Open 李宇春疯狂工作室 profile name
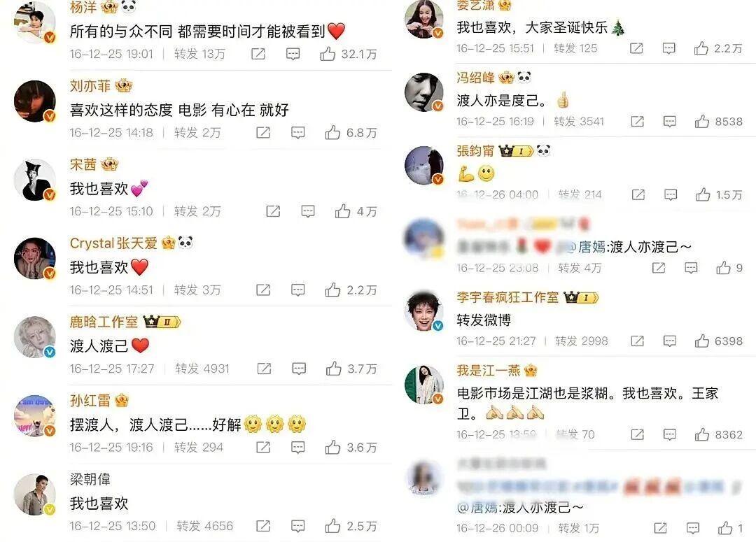 (507, 297)
